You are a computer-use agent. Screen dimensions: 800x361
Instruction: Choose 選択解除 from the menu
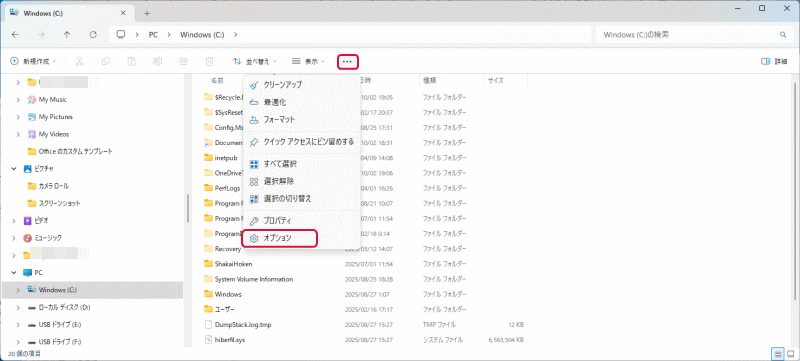pos(302,181)
